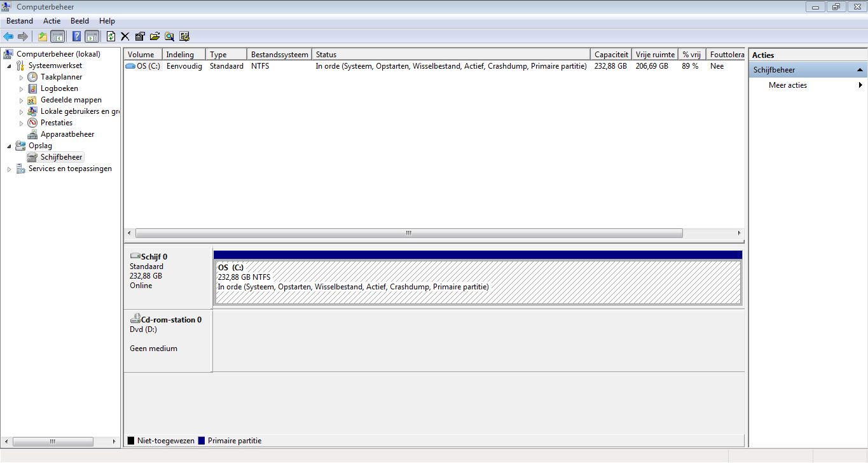Click the black Niet-toegewezen legend swatch

(131, 441)
